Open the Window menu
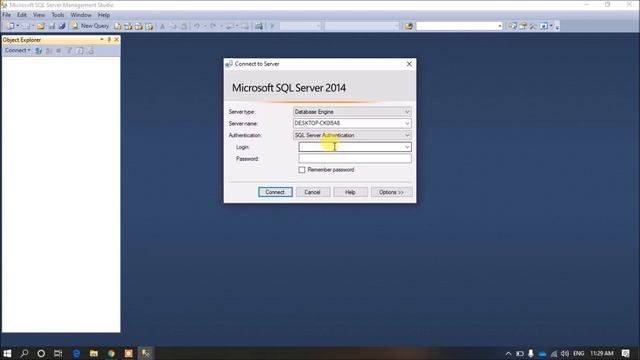640x360 pixels. coord(81,15)
